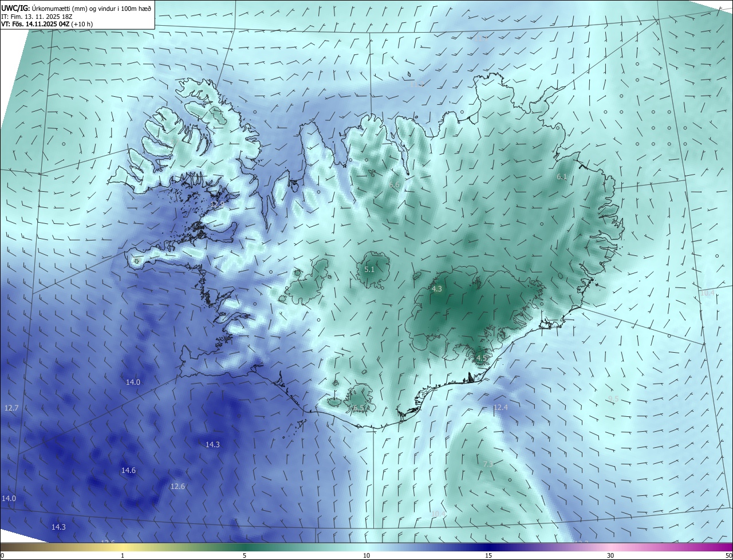The height and width of the screenshot is (560, 733).
Task: Click the 12.7 value label on the map
Action: pyautogui.click(x=11, y=408)
